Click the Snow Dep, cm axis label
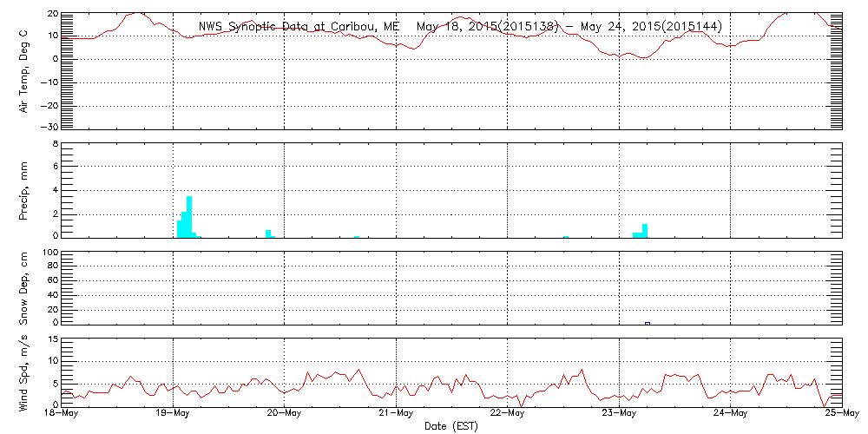This screenshot has width=868, height=434. [x=23, y=289]
